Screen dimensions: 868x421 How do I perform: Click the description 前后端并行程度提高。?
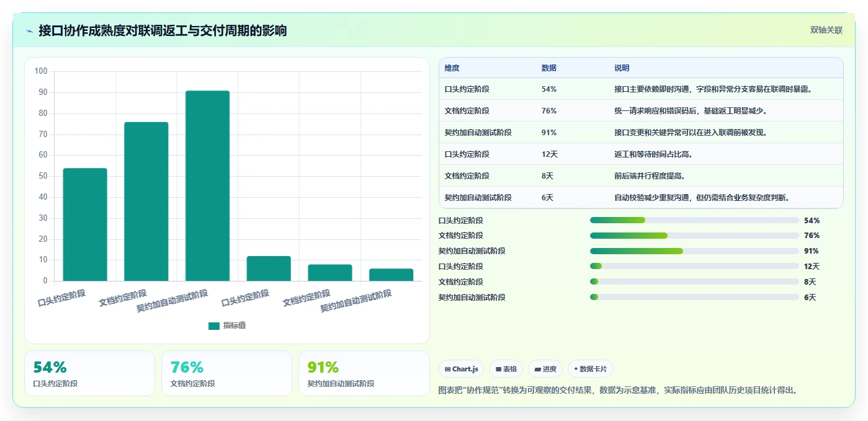coord(650,176)
